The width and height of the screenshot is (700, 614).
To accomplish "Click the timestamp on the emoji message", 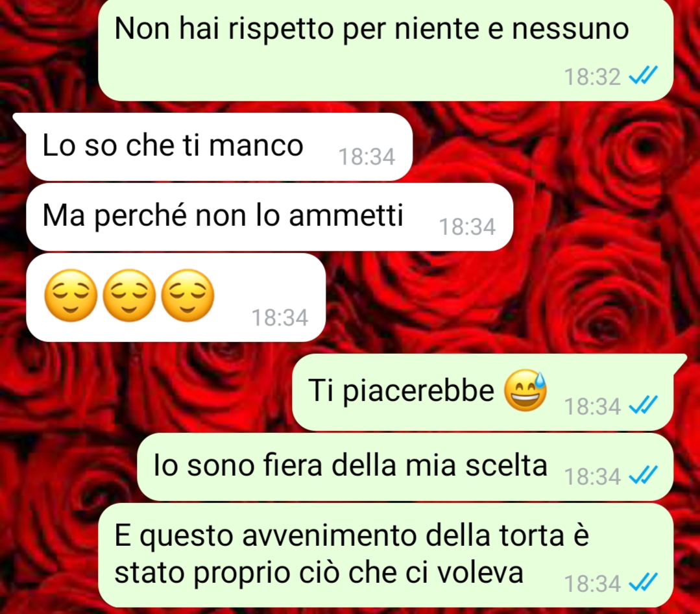I will [x=280, y=317].
